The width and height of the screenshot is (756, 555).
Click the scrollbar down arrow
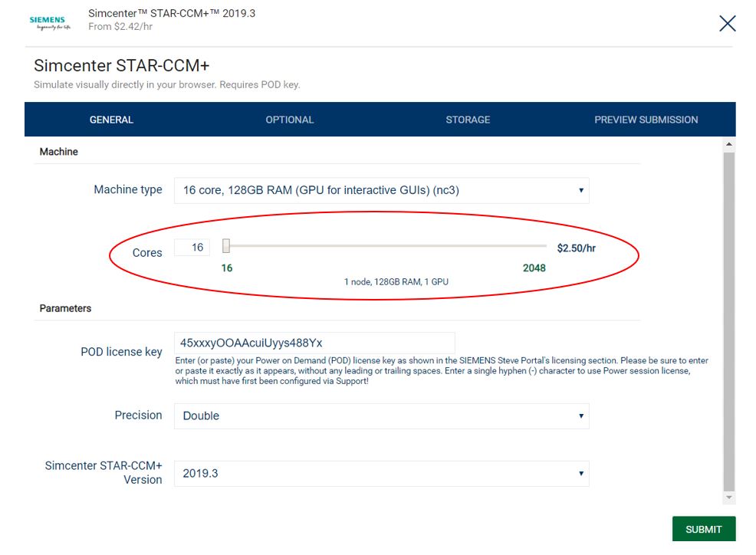729,498
